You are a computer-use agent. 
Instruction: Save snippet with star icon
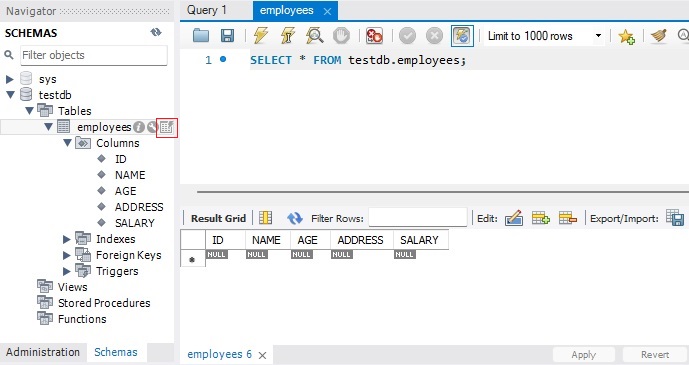click(626, 36)
